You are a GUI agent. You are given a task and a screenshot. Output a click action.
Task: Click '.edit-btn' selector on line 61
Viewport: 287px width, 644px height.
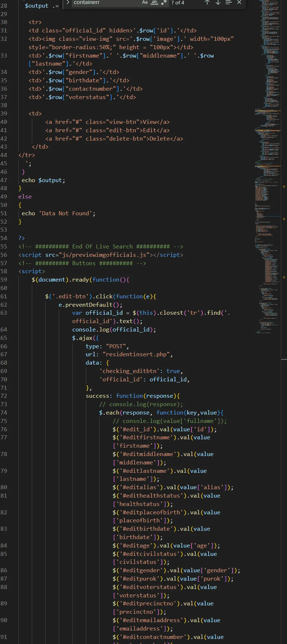point(70,297)
